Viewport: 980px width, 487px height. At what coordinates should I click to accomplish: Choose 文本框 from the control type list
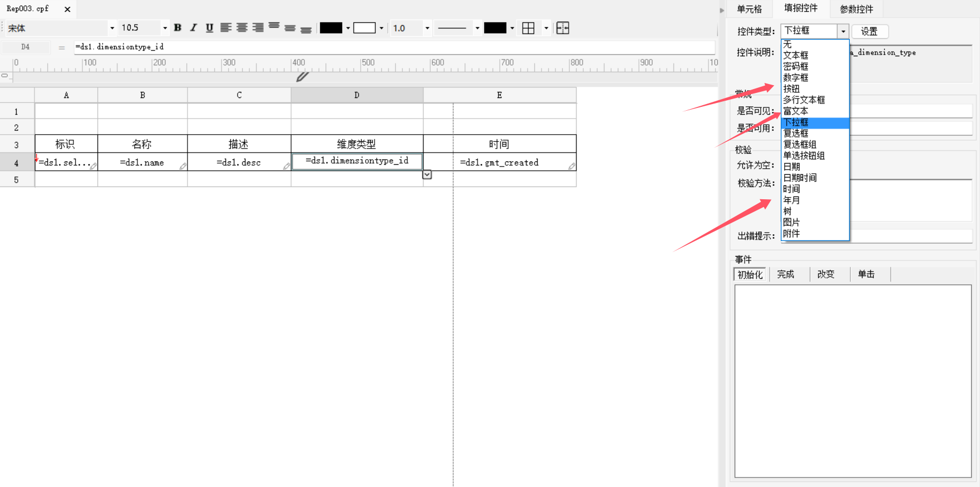815,55
